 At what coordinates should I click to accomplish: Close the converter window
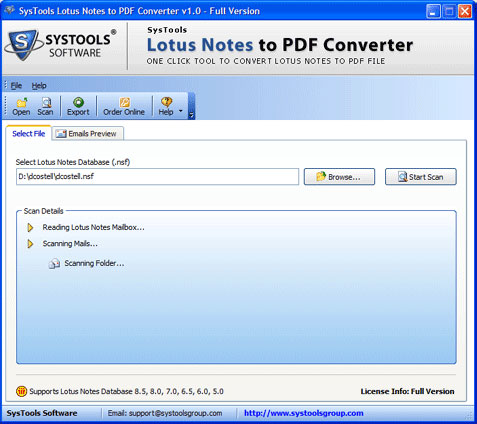465,12
